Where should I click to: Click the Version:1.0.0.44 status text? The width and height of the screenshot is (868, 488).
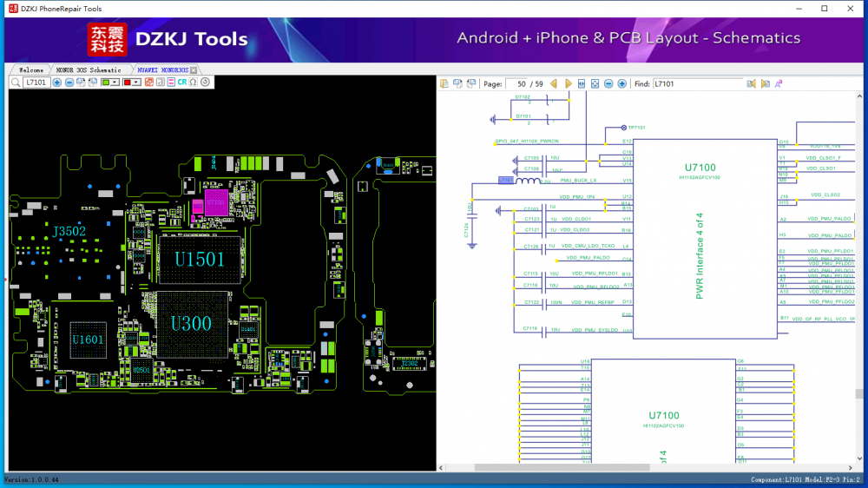click(x=32, y=479)
